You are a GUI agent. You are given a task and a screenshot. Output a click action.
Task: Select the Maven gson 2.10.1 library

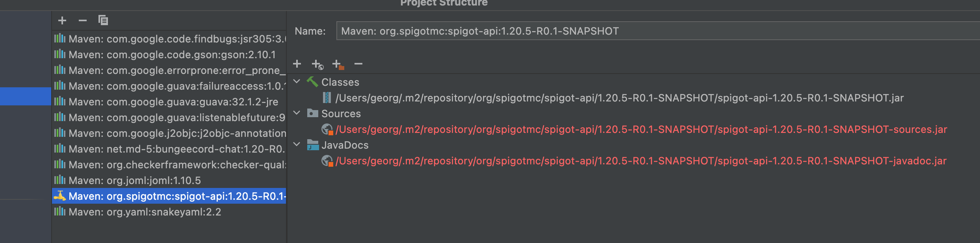pyautogui.click(x=169, y=55)
